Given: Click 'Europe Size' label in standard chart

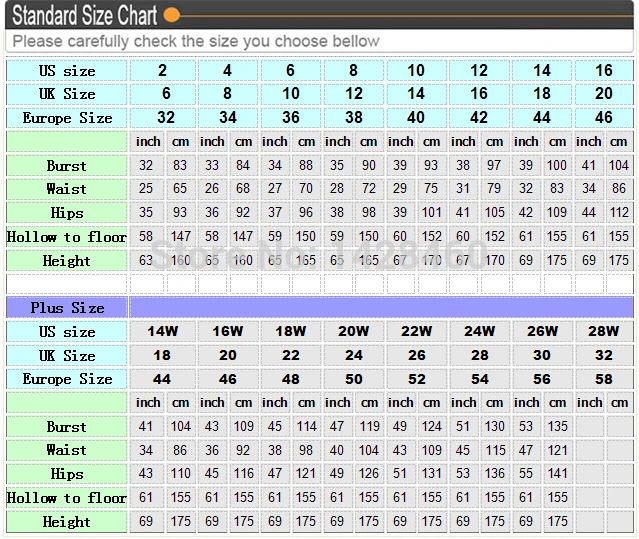Looking at the screenshot, I should pos(67,118).
